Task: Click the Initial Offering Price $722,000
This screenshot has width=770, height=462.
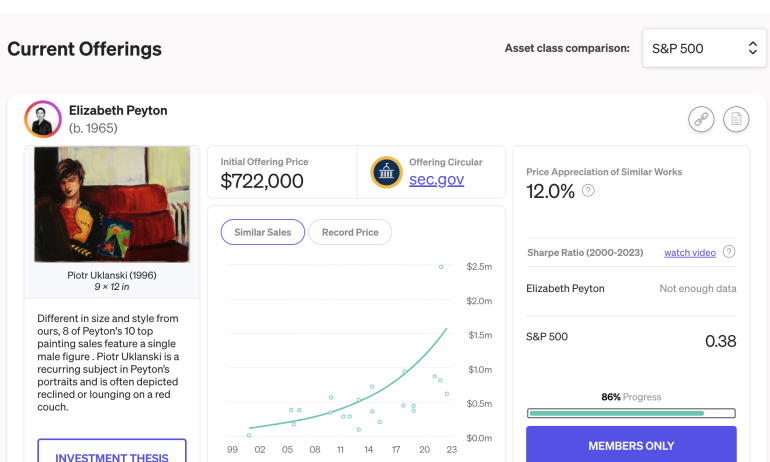Action: pos(262,181)
